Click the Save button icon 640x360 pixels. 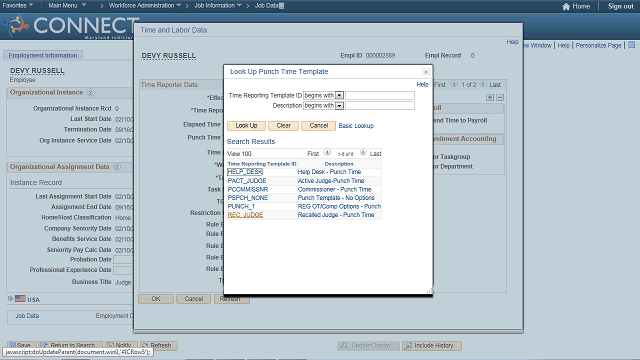(x=13, y=346)
